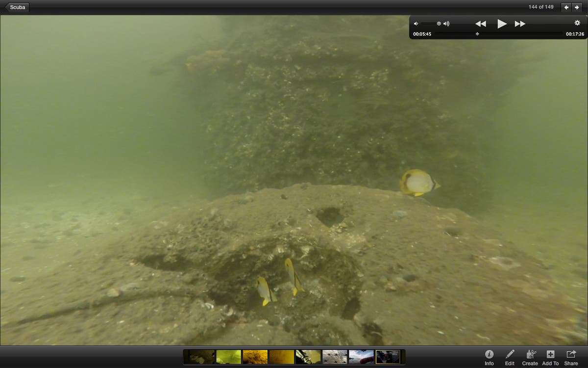Fast forward the video
Screen dimensions: 588x368
tap(520, 24)
